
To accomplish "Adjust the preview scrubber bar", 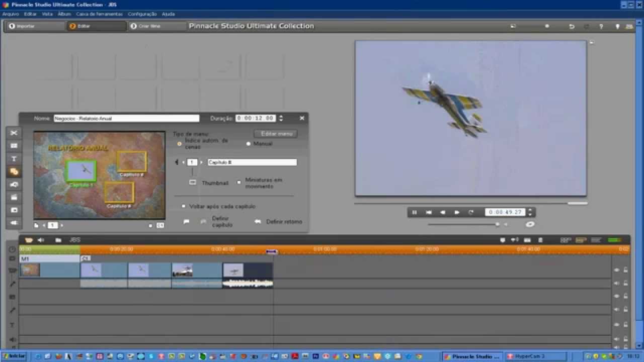I will click(x=471, y=204).
